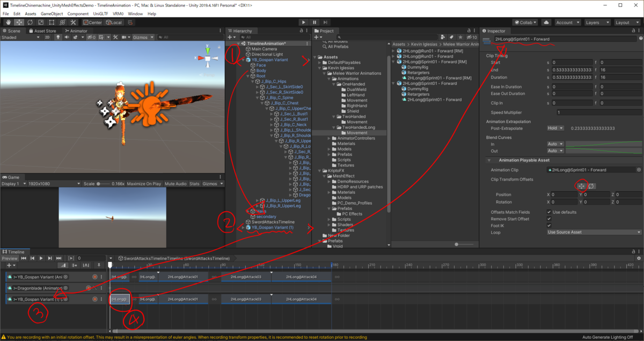The image size is (644, 341).
Task: Open Blend Curves In Auto dropdown
Action: point(555,144)
